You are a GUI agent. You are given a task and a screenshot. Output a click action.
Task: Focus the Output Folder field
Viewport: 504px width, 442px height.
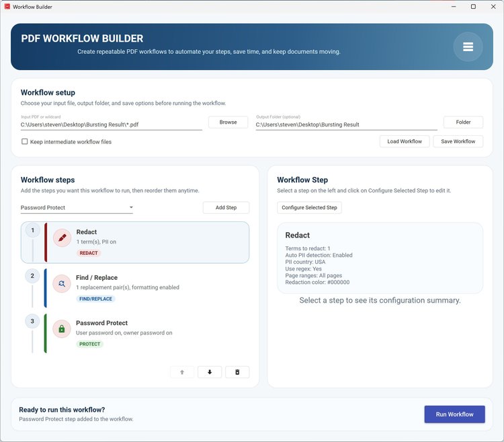tap(347, 124)
